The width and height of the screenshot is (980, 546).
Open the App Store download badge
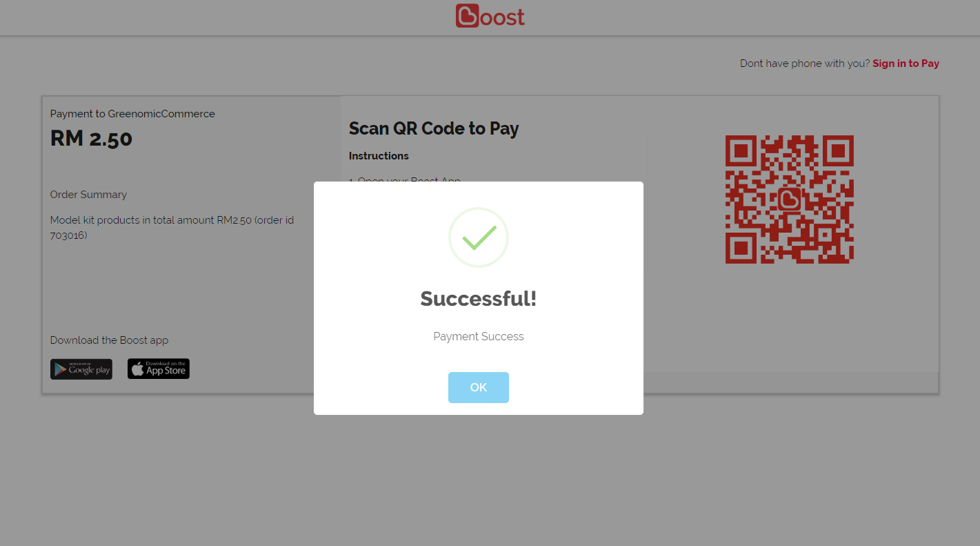(159, 369)
